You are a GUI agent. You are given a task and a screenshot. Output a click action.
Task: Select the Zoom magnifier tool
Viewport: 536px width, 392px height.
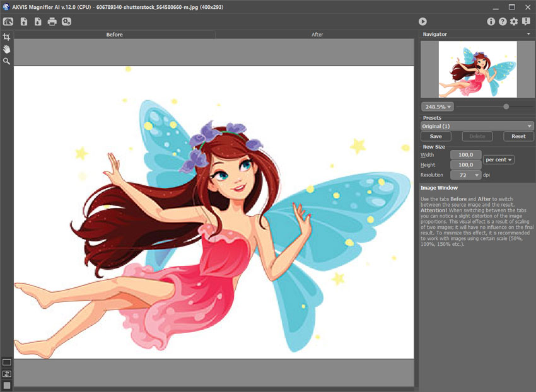point(6,61)
